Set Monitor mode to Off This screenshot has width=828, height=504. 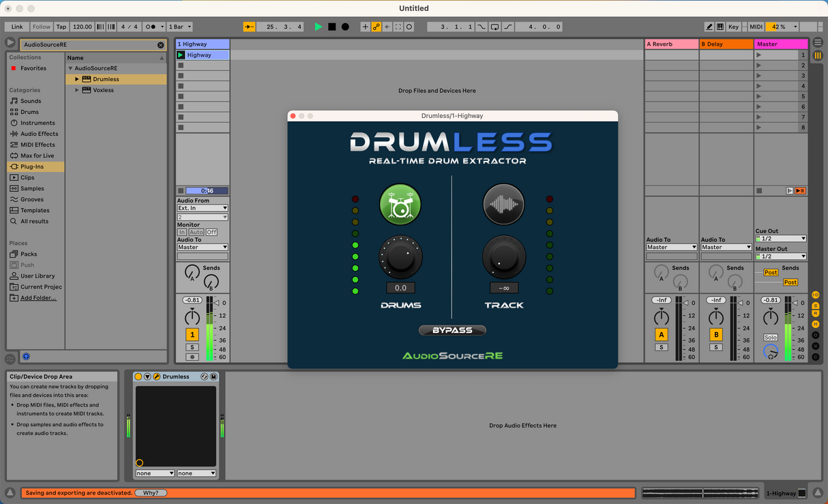(211, 233)
